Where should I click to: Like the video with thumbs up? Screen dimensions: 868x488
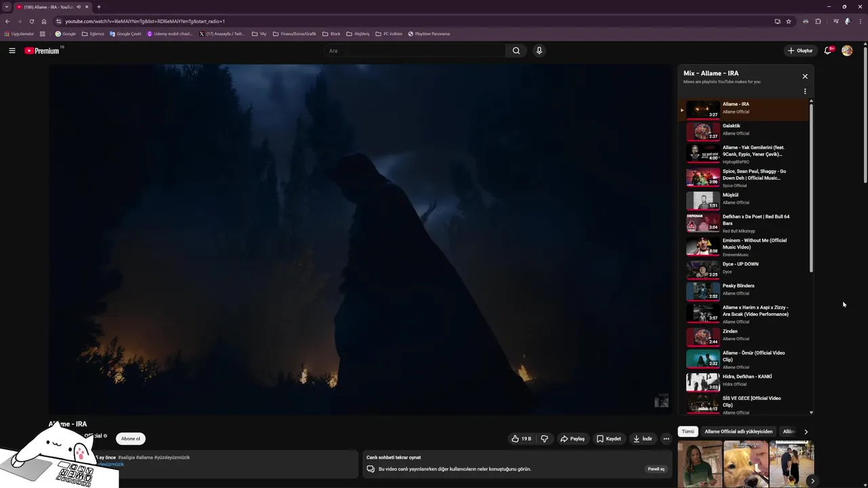tap(521, 439)
